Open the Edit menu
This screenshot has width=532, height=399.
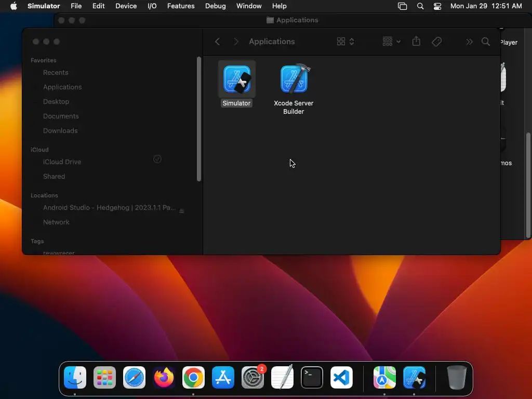point(98,6)
